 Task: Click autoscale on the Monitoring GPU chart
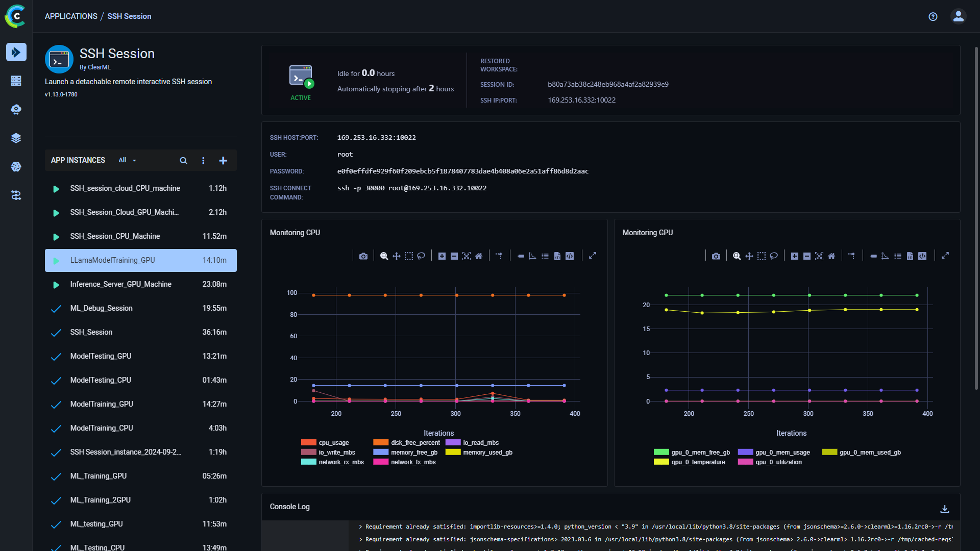[x=819, y=256]
